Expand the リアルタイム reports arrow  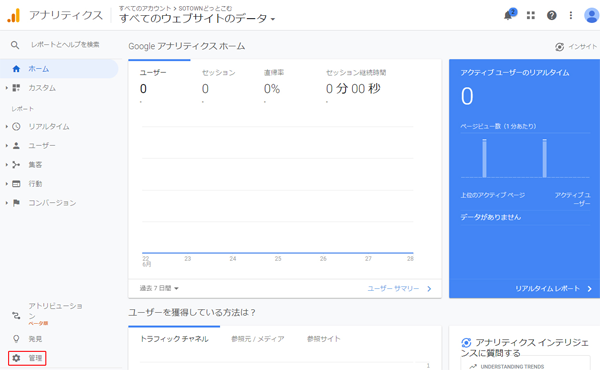tap(7, 126)
